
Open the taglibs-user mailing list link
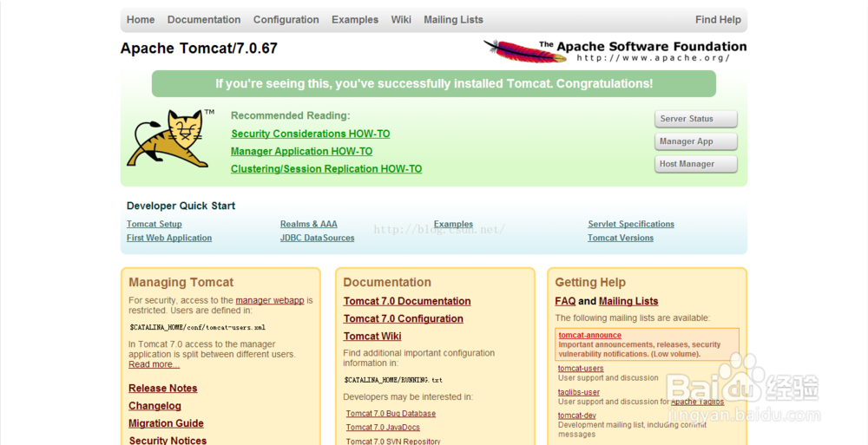[x=578, y=392]
